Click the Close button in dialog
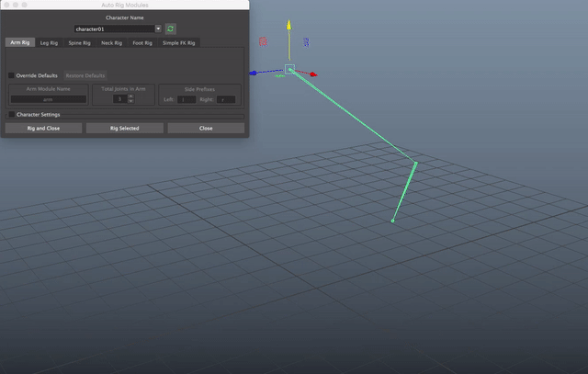This screenshot has height=374, width=588. 206,129
